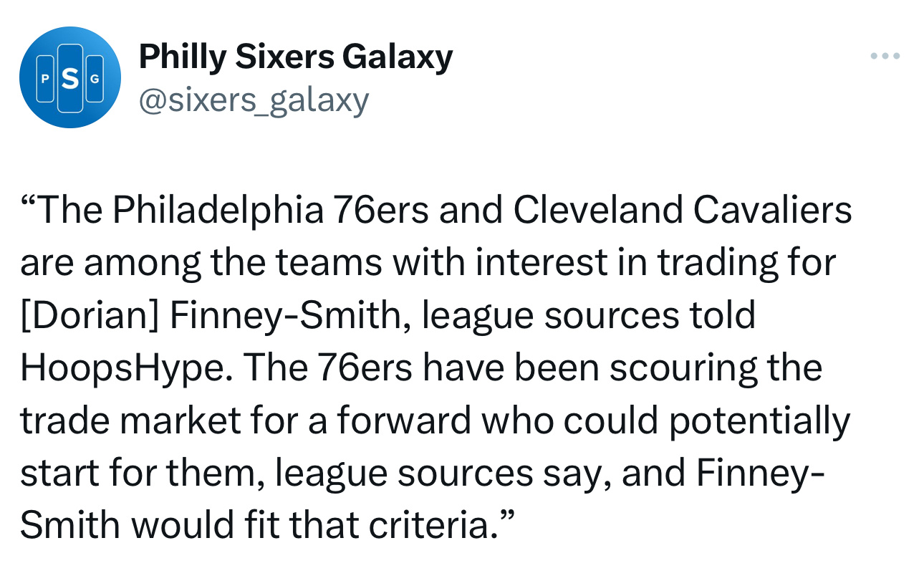Click the small P in the PSG logo
The height and width of the screenshot is (586, 924).
click(x=44, y=78)
